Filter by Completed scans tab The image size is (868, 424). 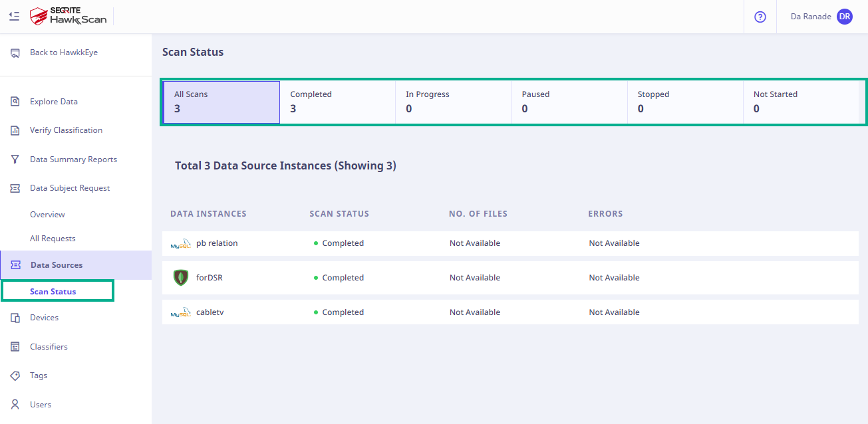(337, 102)
